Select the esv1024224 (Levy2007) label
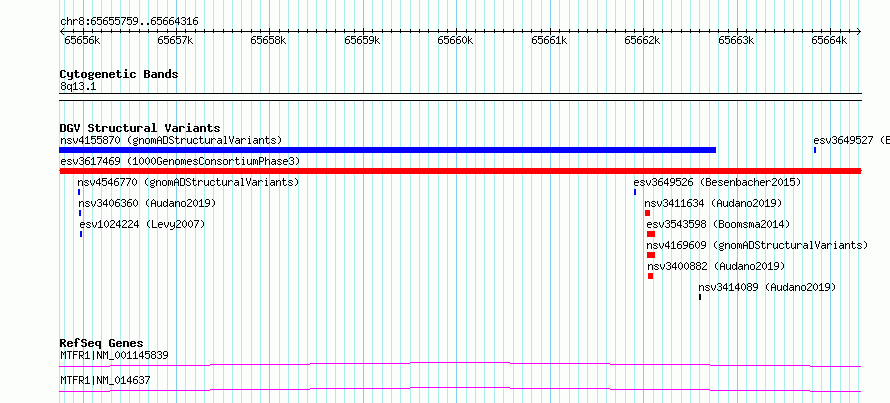 142,224
